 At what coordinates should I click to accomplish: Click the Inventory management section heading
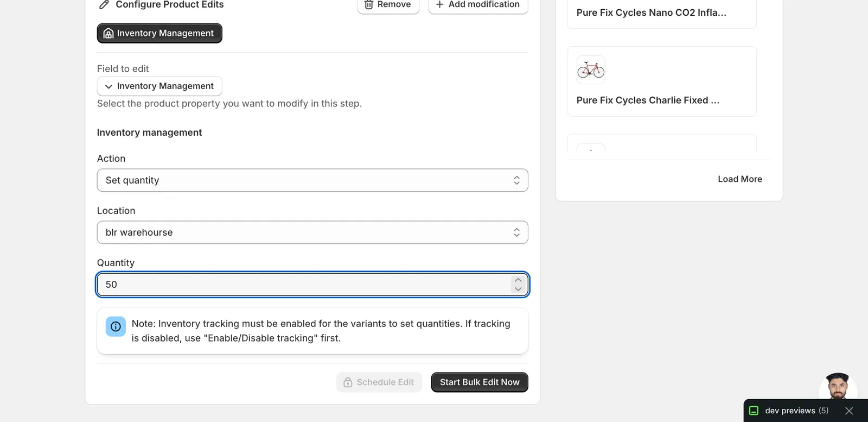149,133
